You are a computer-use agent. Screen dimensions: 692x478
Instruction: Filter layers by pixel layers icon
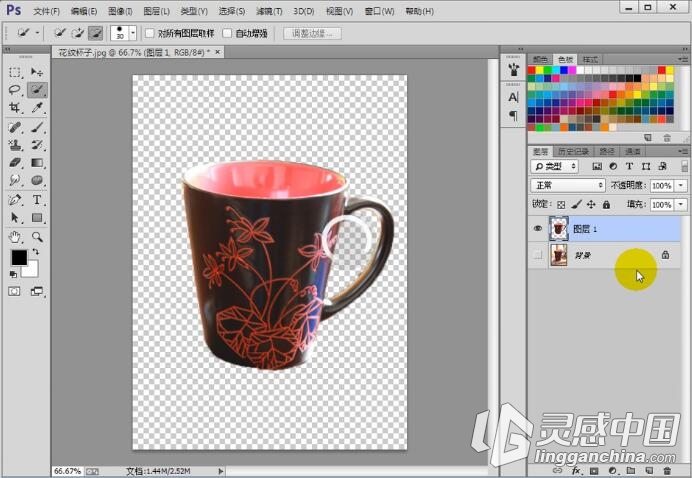tap(597, 166)
